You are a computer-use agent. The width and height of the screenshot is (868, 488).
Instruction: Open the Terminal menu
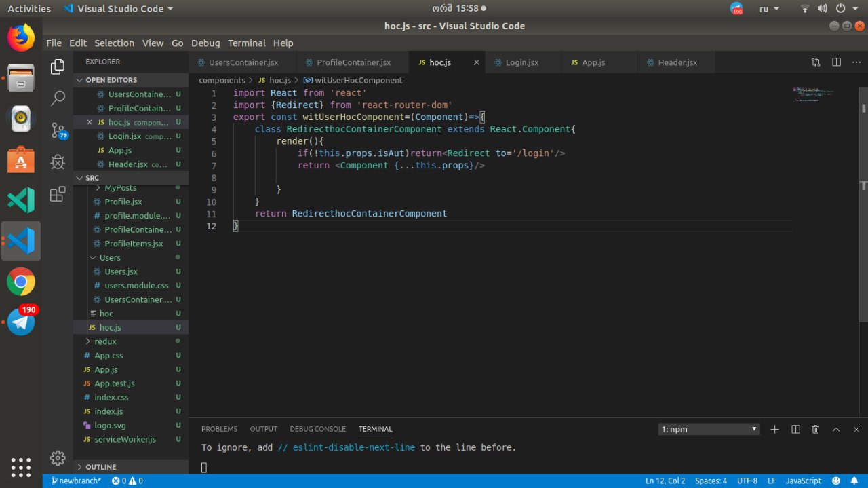click(247, 43)
